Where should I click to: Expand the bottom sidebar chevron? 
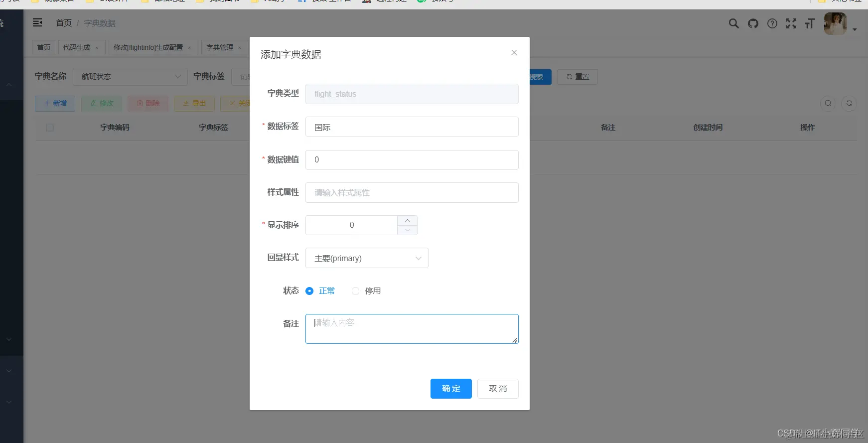9,402
